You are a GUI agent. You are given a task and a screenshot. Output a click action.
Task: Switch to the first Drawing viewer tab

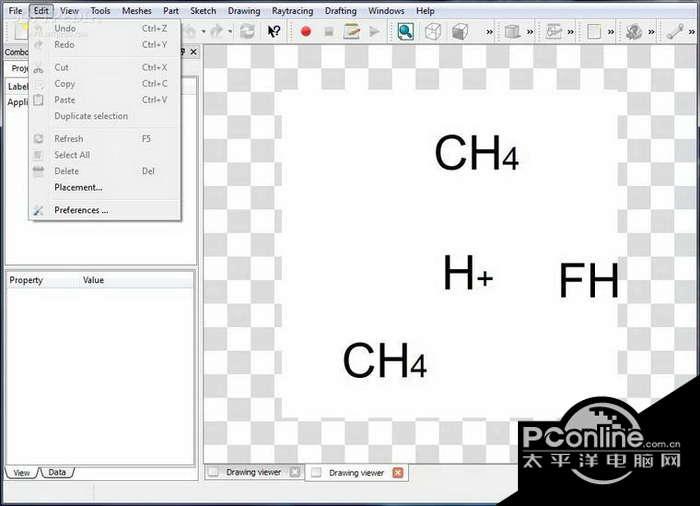click(x=254, y=472)
